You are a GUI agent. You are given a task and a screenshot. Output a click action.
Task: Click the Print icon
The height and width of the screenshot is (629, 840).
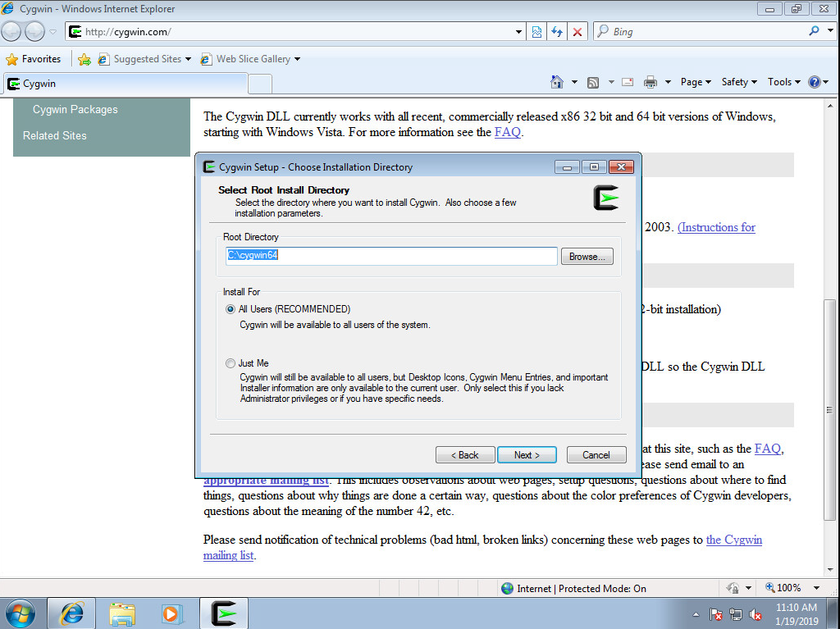(651, 82)
